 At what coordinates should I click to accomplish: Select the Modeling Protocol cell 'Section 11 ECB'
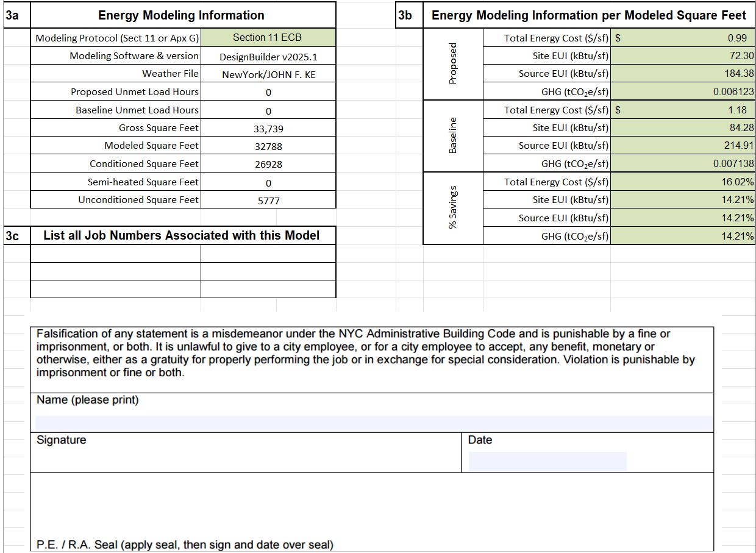coord(268,38)
